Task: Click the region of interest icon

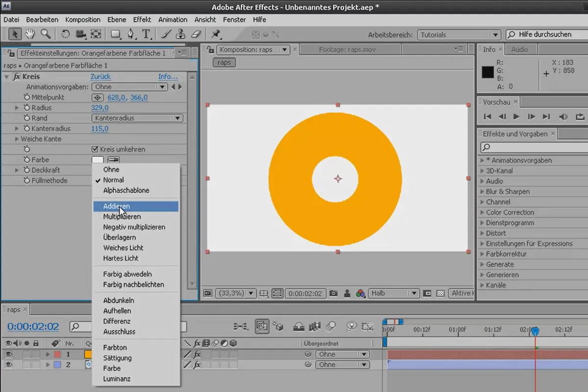Action: point(427,293)
